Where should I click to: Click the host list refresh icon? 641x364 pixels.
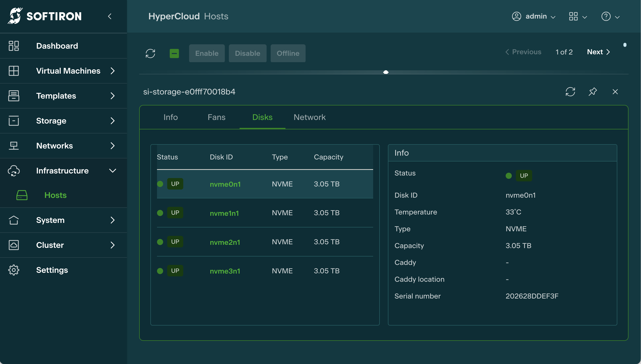click(150, 53)
